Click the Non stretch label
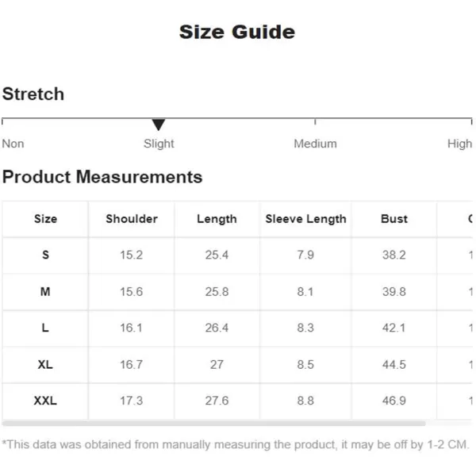The width and height of the screenshot is (476, 476). tap(13, 144)
